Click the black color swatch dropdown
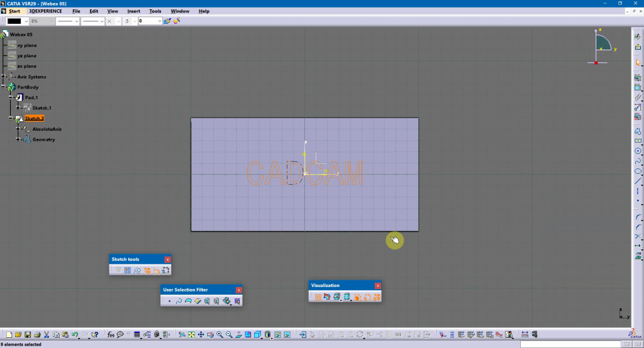The height and width of the screenshot is (348, 644). (25, 21)
